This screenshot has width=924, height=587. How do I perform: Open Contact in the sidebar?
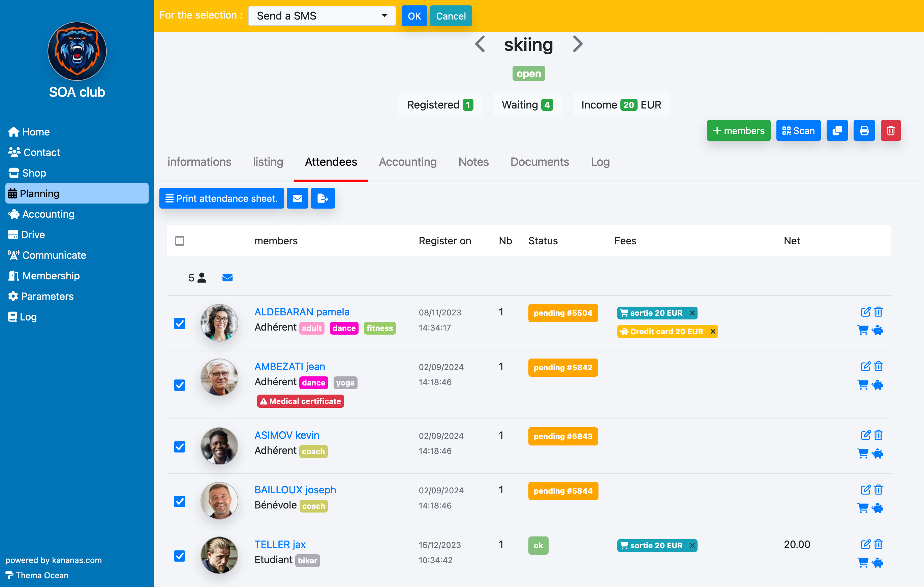(x=34, y=152)
